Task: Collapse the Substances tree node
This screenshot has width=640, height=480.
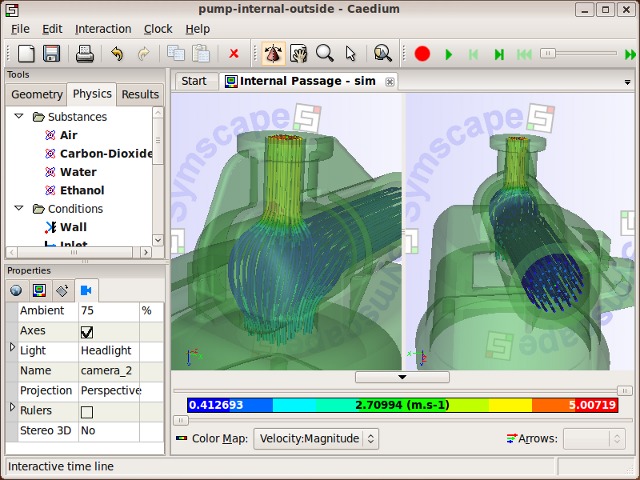Action: click(19, 117)
